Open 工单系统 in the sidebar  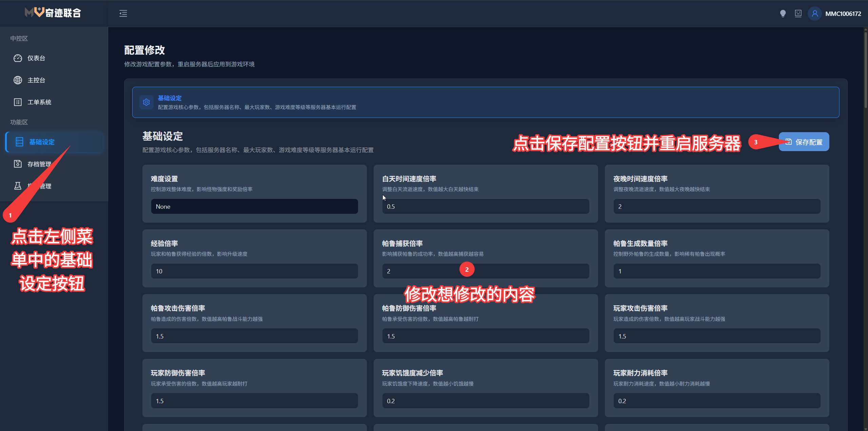tap(54, 102)
